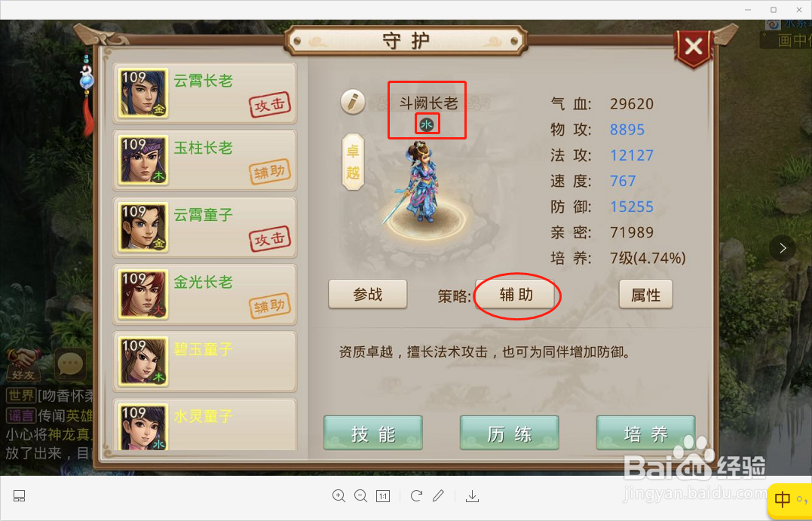The height and width of the screenshot is (521, 812).
Task: Click the zoom out magnifier icon
Action: coord(361,496)
